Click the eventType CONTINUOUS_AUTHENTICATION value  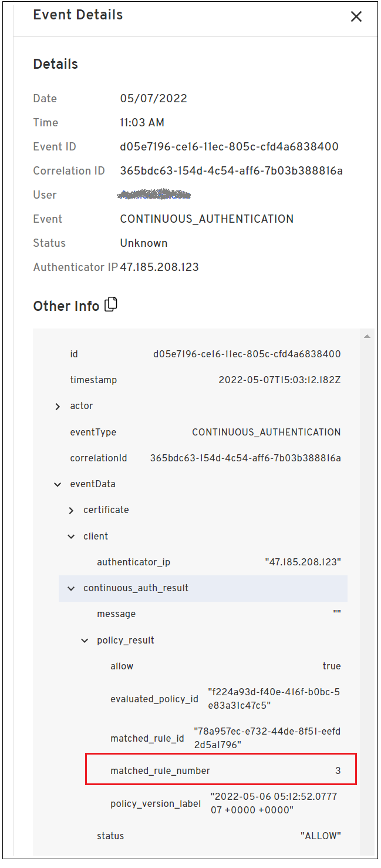click(266, 432)
